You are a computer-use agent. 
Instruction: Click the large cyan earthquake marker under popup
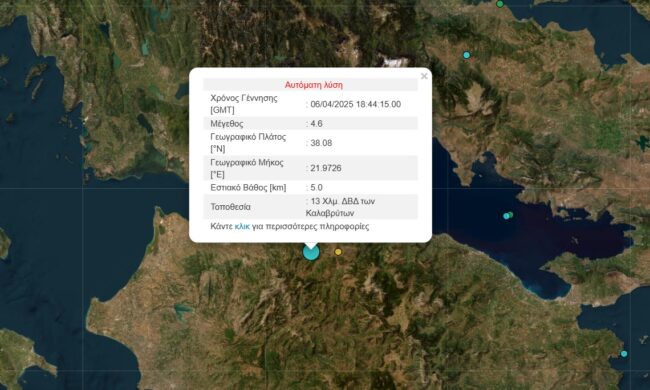[311, 252]
